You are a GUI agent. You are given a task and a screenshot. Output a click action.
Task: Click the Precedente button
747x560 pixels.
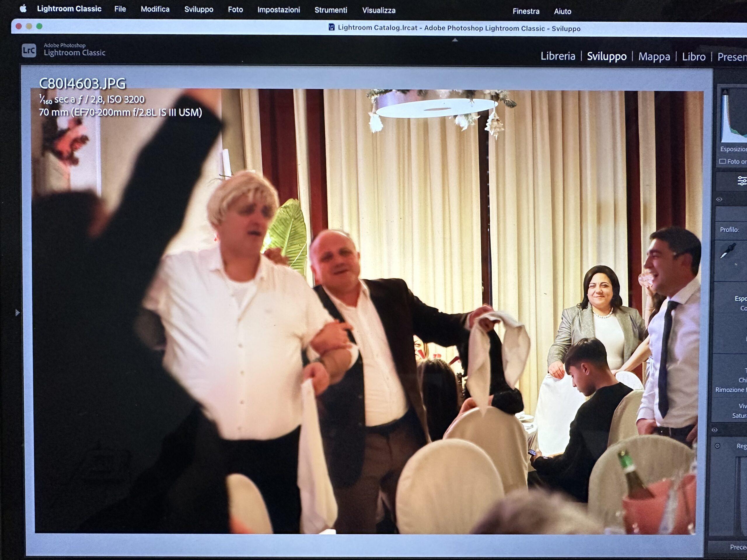point(738,547)
